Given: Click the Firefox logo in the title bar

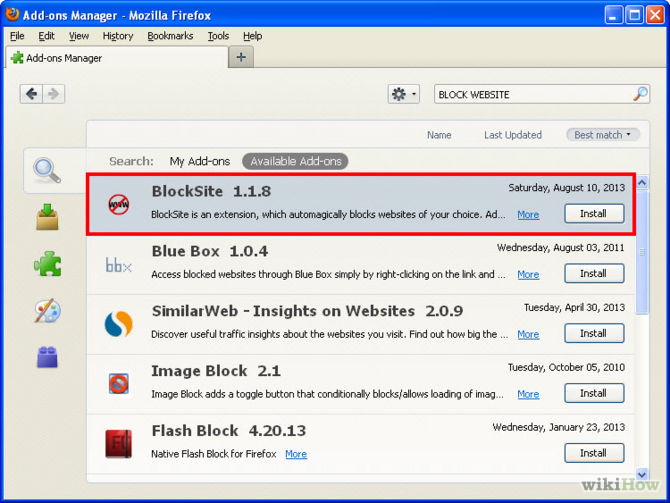Looking at the screenshot, I should (12, 14).
